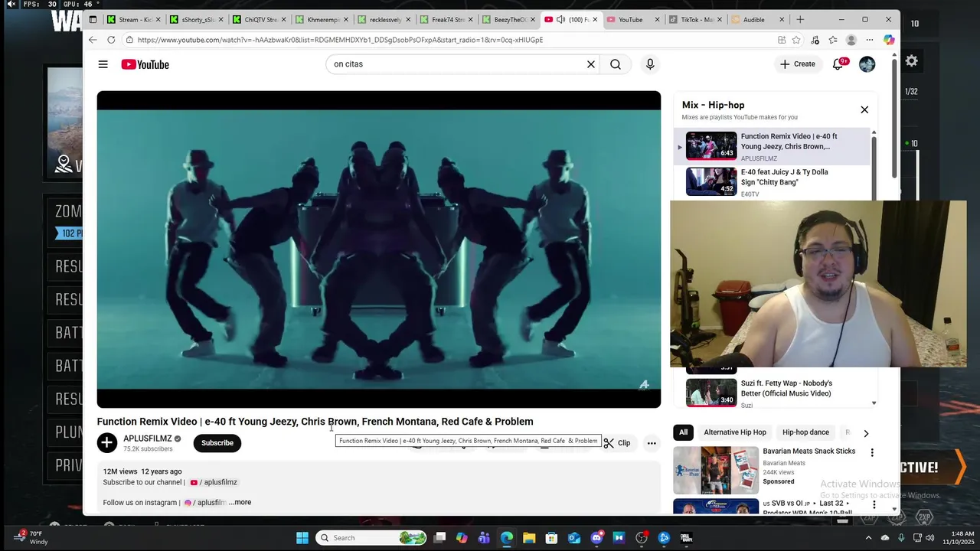This screenshot has height=551, width=980.
Task: Click the Clip scissors button
Action: tap(617, 443)
